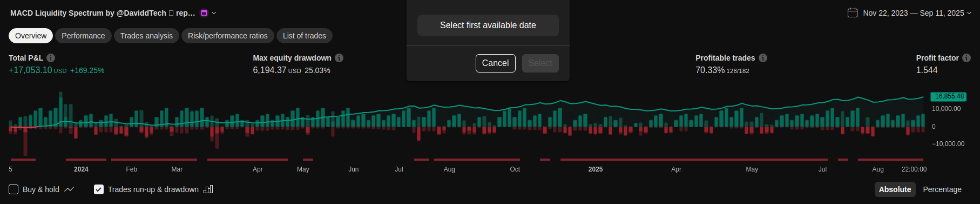Cancel the date selection dialog
980x204 pixels.
pos(495,63)
